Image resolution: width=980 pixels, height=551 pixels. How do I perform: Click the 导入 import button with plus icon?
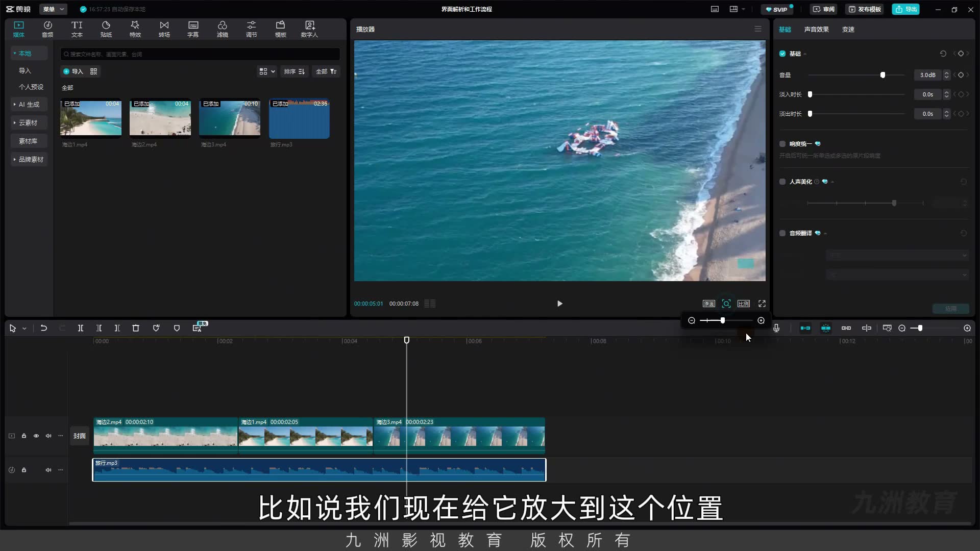click(73, 71)
